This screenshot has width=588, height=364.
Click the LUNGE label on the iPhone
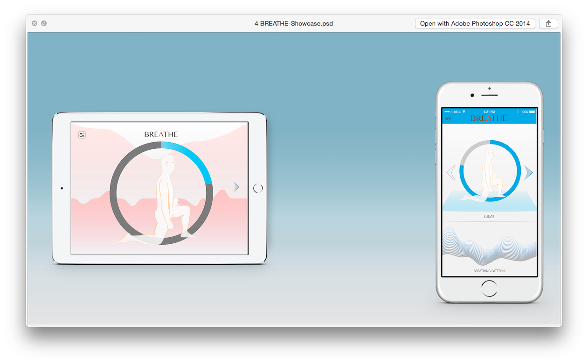pos(489,217)
